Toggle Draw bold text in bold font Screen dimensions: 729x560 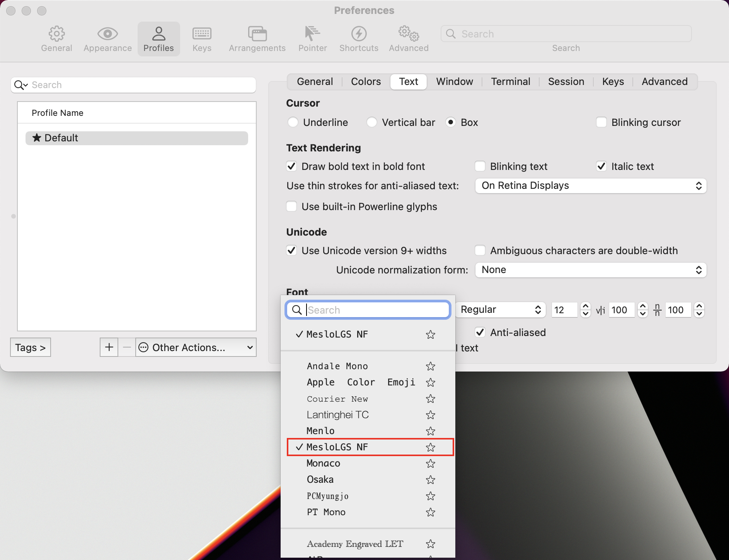[291, 166]
